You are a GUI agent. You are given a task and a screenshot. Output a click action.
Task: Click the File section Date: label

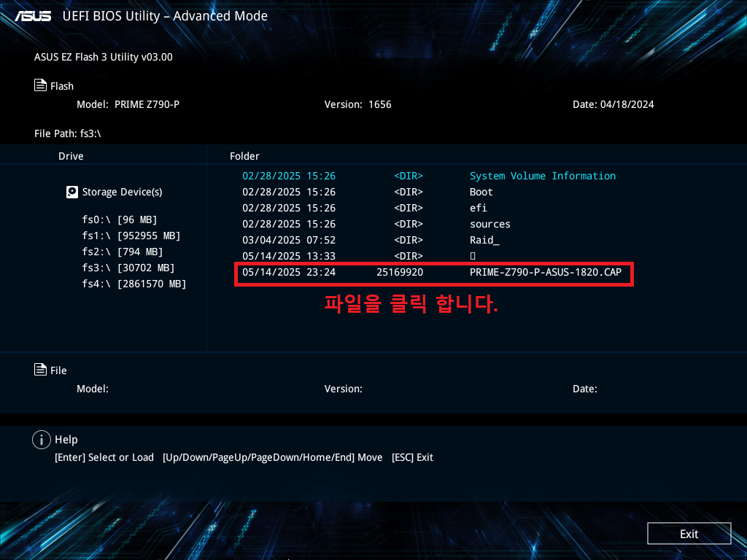[x=584, y=389]
